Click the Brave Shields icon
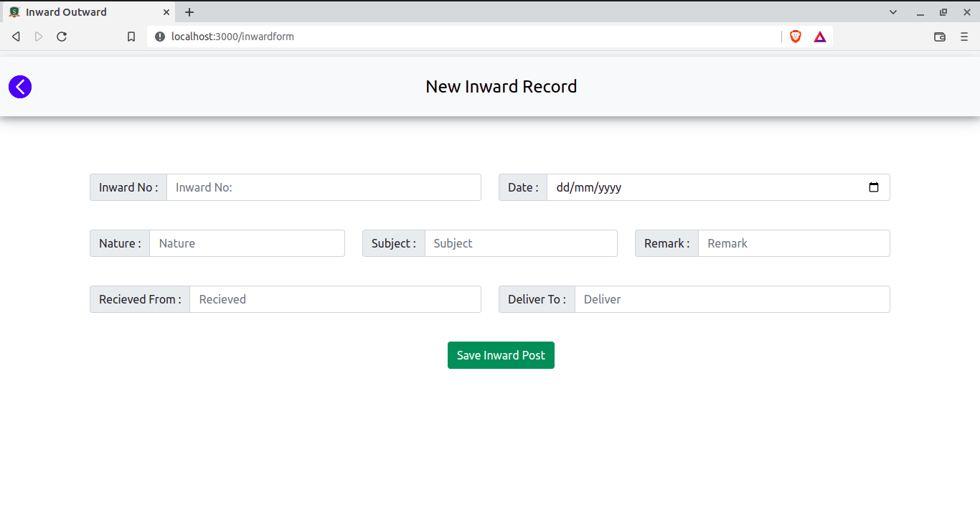This screenshot has height=531, width=980. pos(795,36)
